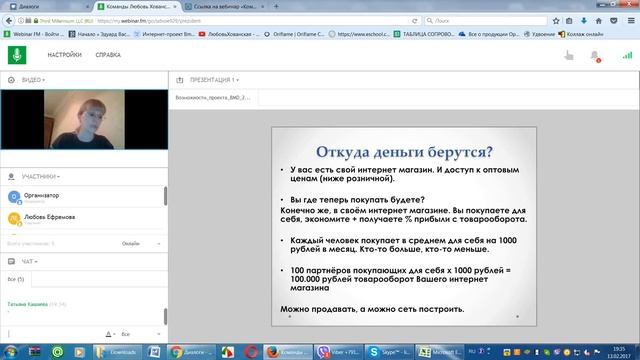
Task: Click the raise hand icon
Action: (x=569, y=55)
